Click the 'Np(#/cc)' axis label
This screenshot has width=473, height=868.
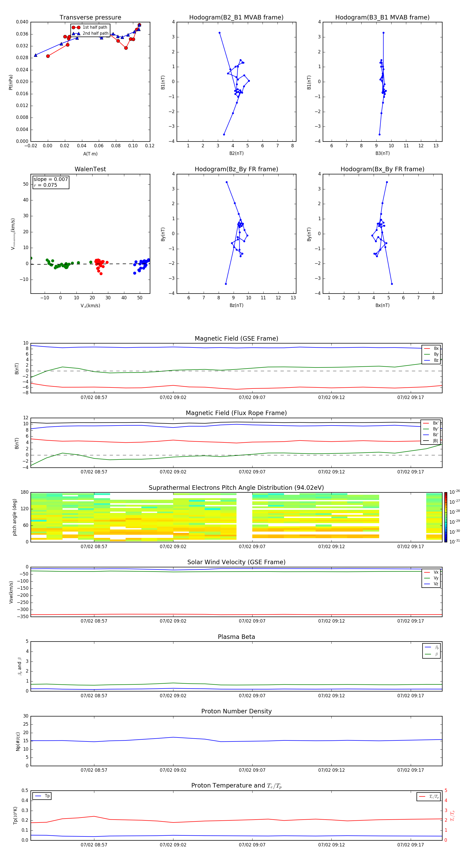18,741
